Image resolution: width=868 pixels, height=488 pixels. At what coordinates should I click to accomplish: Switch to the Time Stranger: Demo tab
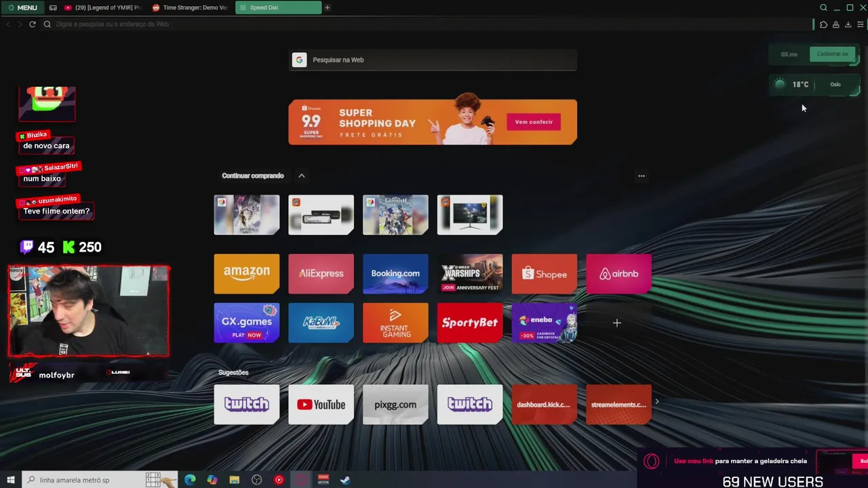click(190, 7)
